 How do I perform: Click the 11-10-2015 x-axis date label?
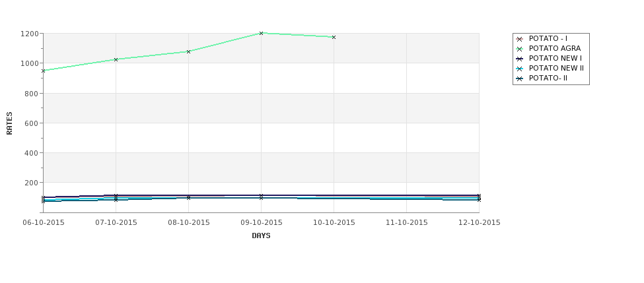click(407, 222)
